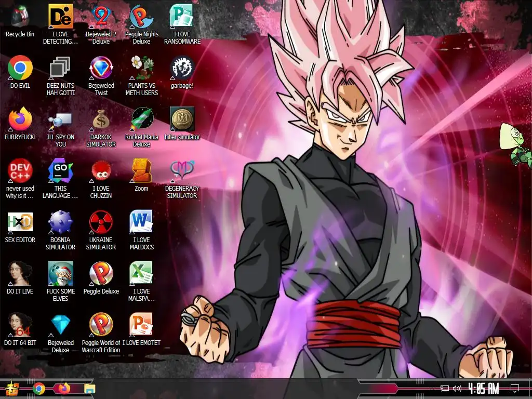Image resolution: width=532 pixels, height=399 pixels.
Task: Open the Firefox desktop shortcut icon
Action: click(x=20, y=119)
